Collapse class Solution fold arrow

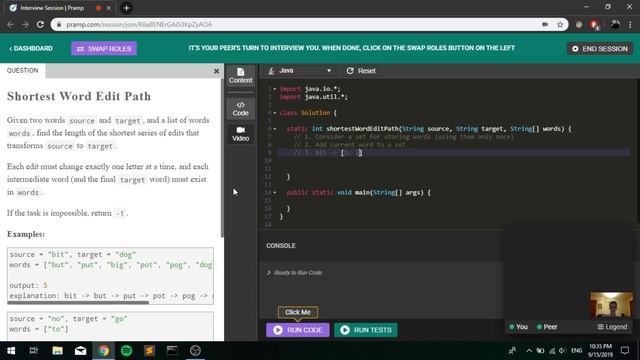(275, 113)
